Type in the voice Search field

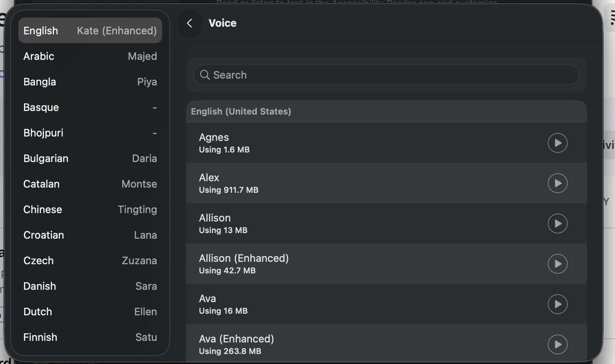click(x=391, y=75)
